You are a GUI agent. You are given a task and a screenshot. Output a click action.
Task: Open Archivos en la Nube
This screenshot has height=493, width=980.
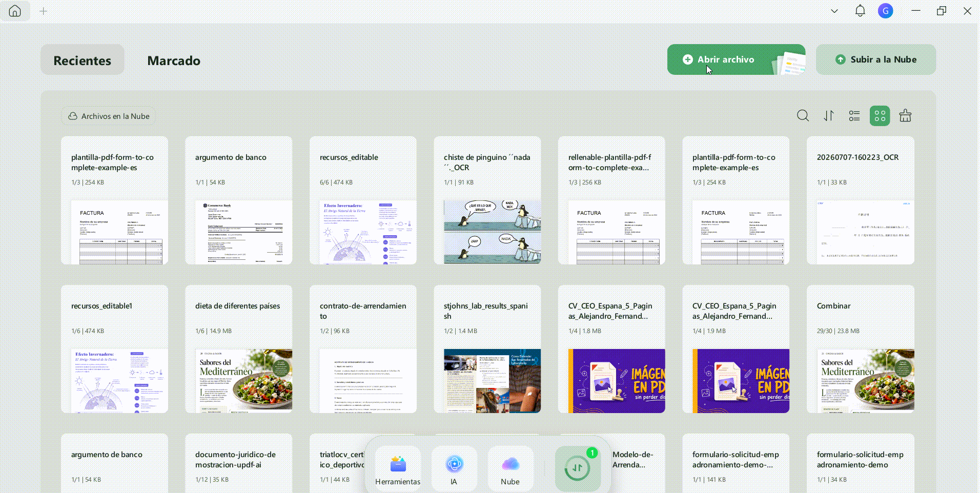coord(109,116)
